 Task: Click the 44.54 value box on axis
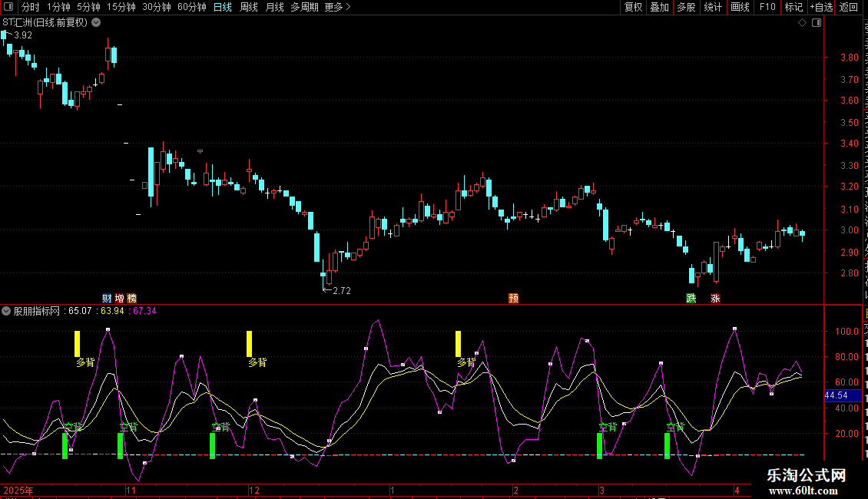pos(843,395)
